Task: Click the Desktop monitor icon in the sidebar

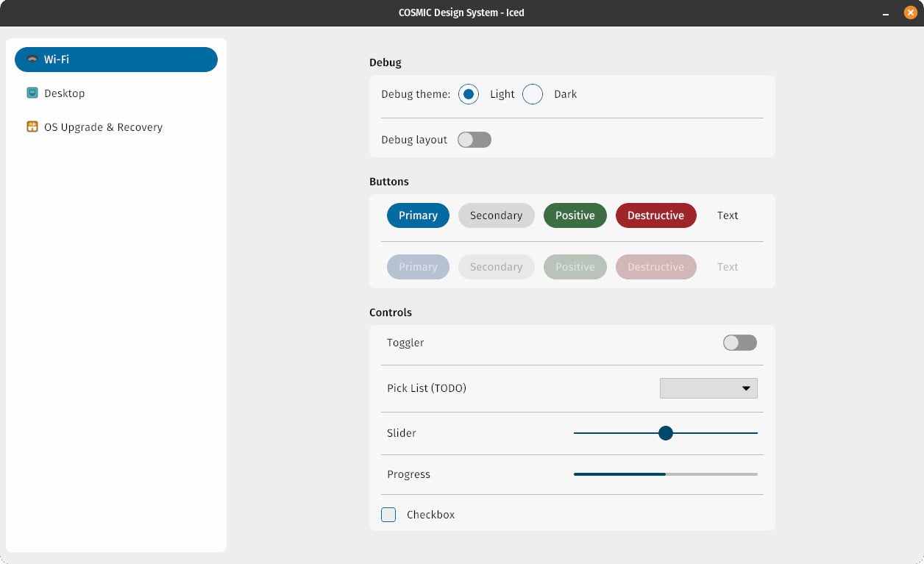Action: [x=32, y=93]
